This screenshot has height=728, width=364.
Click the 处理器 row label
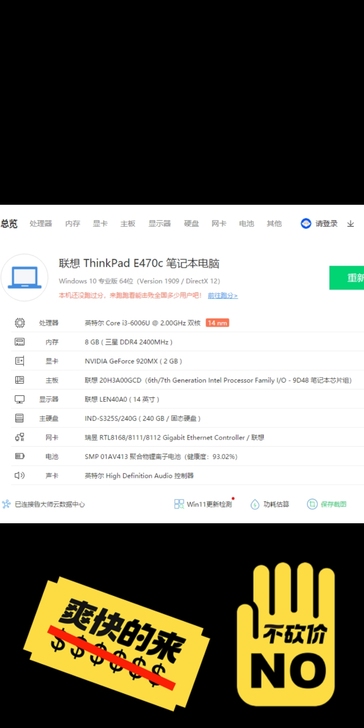tap(49, 323)
